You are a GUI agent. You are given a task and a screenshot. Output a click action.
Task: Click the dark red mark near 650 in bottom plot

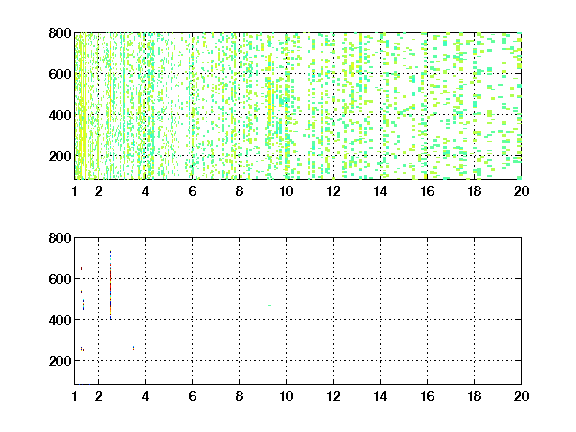(x=82, y=269)
